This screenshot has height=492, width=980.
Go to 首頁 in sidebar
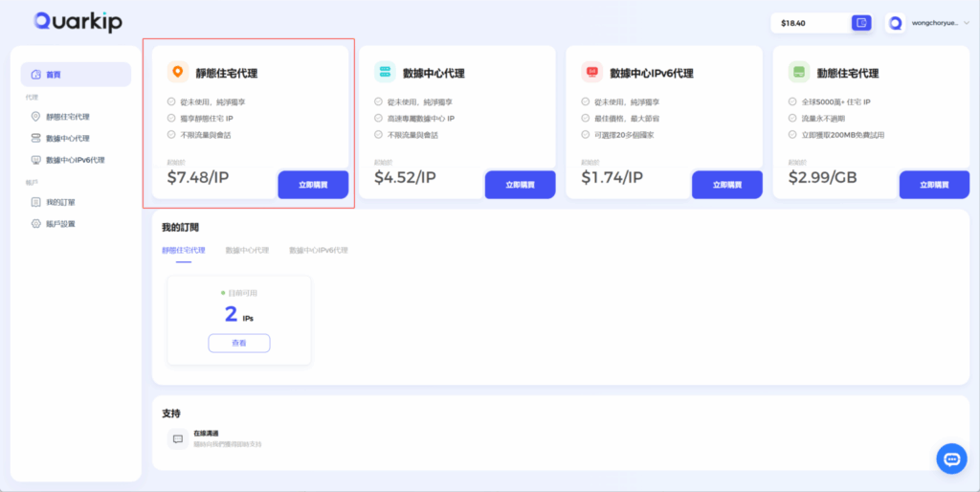[77, 75]
